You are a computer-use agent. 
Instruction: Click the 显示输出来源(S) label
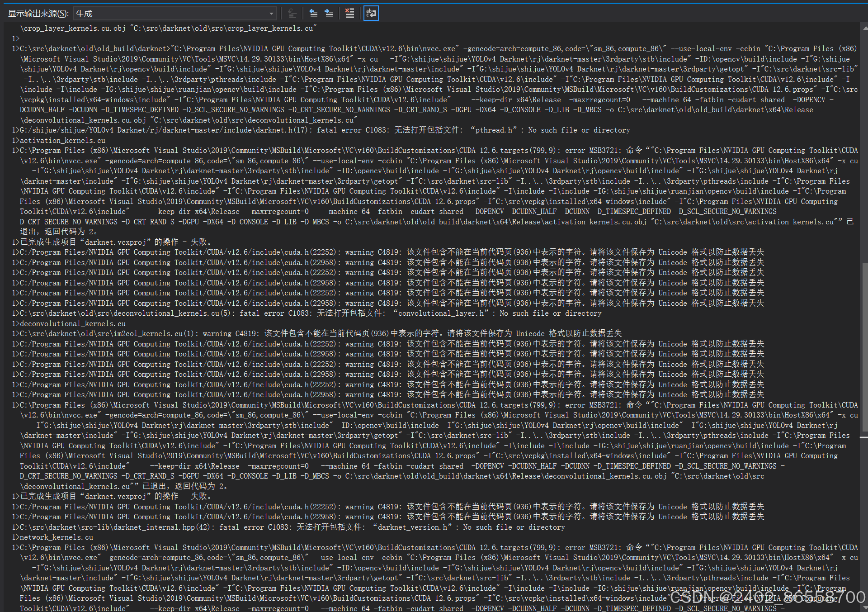(38, 14)
